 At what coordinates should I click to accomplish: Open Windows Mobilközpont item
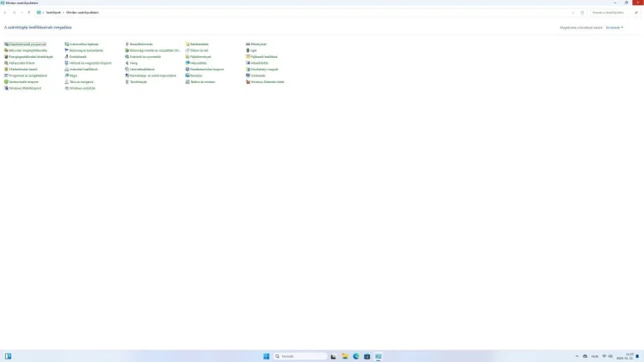coord(23,88)
